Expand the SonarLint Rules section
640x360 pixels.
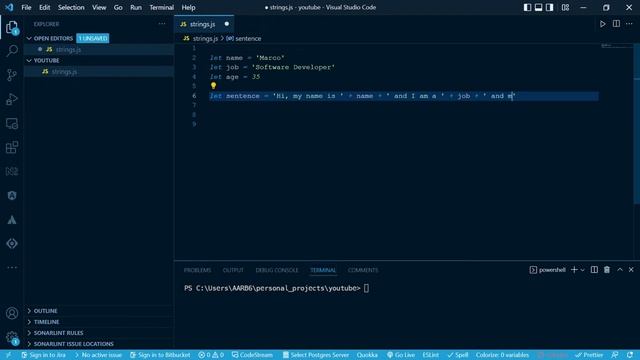tap(99, 333)
